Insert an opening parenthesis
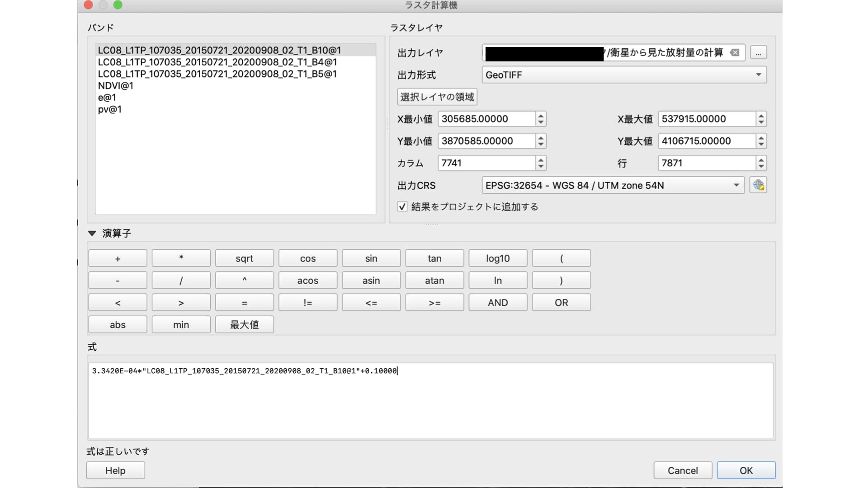868x488 pixels. [x=561, y=258]
